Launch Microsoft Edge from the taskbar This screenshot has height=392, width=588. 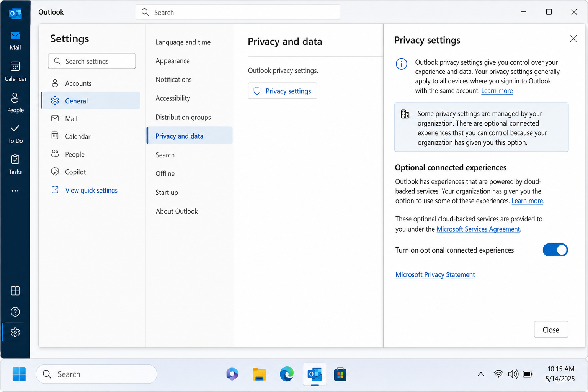pyautogui.click(x=286, y=374)
